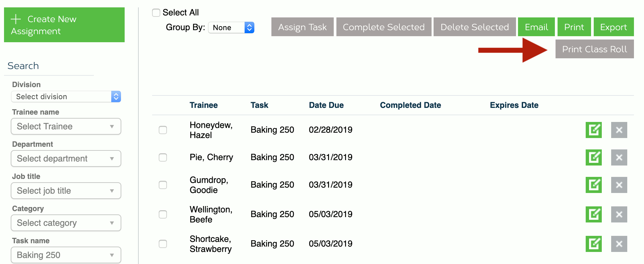Click the green Export button
Image resolution: width=644 pixels, height=264 pixels.
614,27
